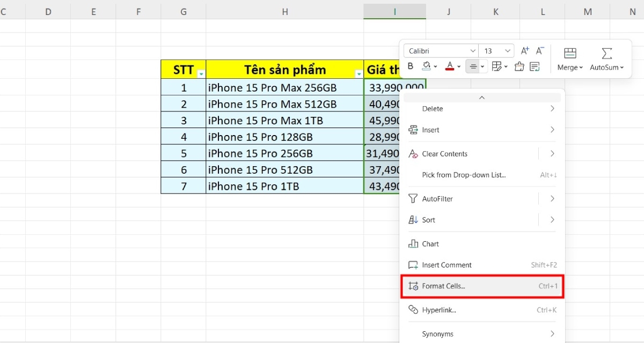Image resolution: width=644 pixels, height=343 pixels.
Task: Expand the Clear Contents submenu arrow
Action: click(552, 154)
